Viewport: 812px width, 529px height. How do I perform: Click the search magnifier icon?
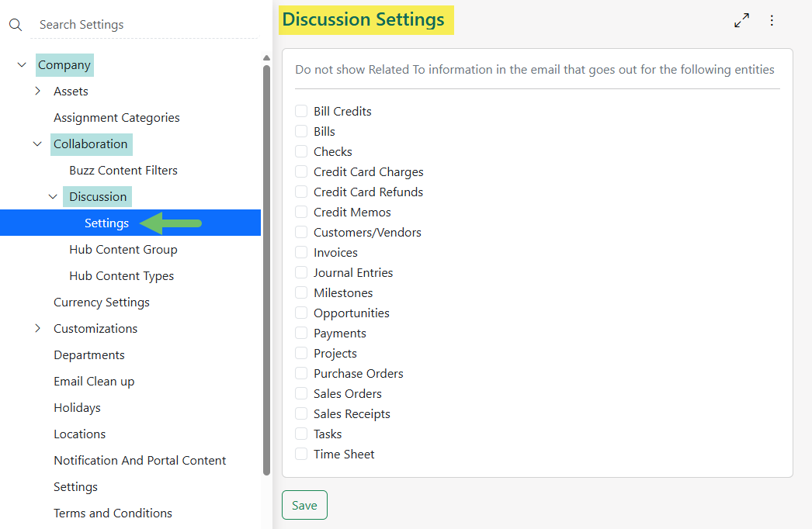point(16,24)
